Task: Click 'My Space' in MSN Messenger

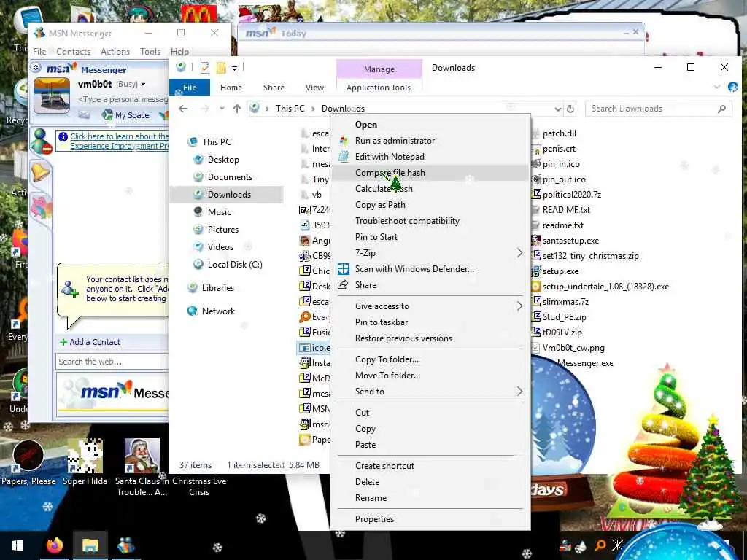Action: [x=126, y=115]
